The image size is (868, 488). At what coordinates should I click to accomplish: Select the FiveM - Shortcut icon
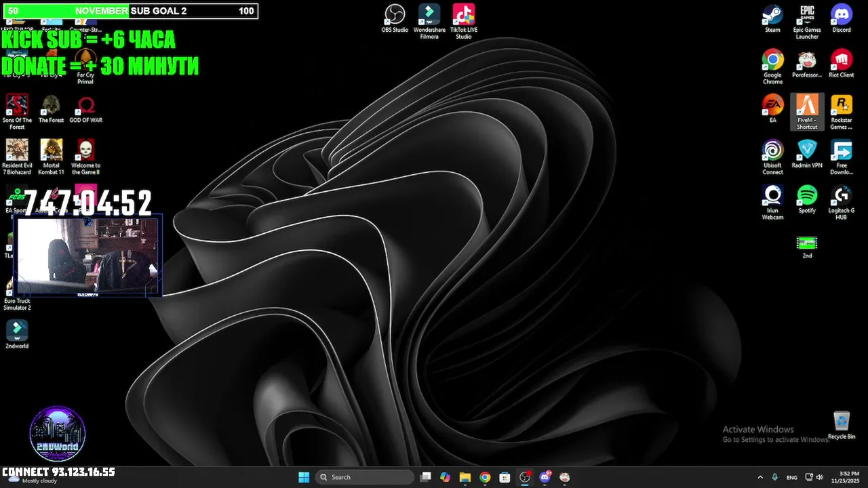pyautogui.click(x=807, y=112)
